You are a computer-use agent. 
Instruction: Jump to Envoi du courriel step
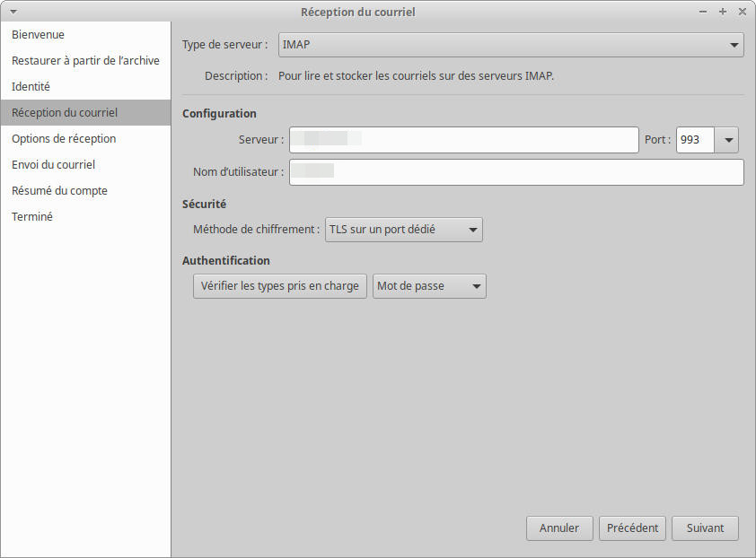[x=53, y=164]
